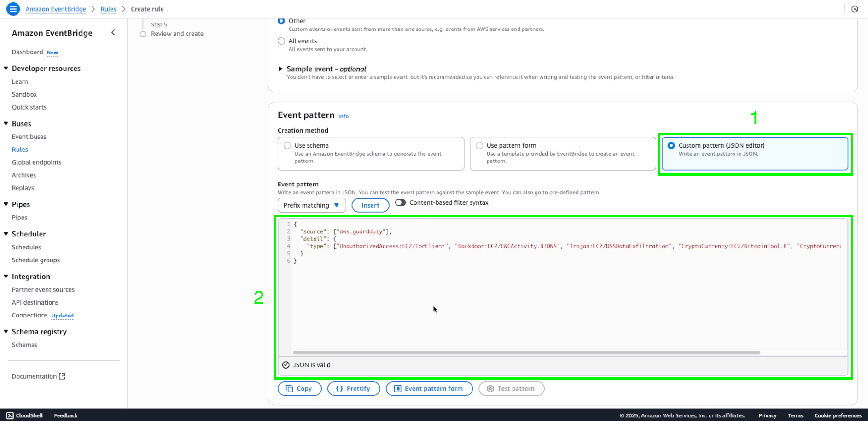This screenshot has width=868, height=421.
Task: Collapse the Buses sidebar section
Action: point(6,123)
